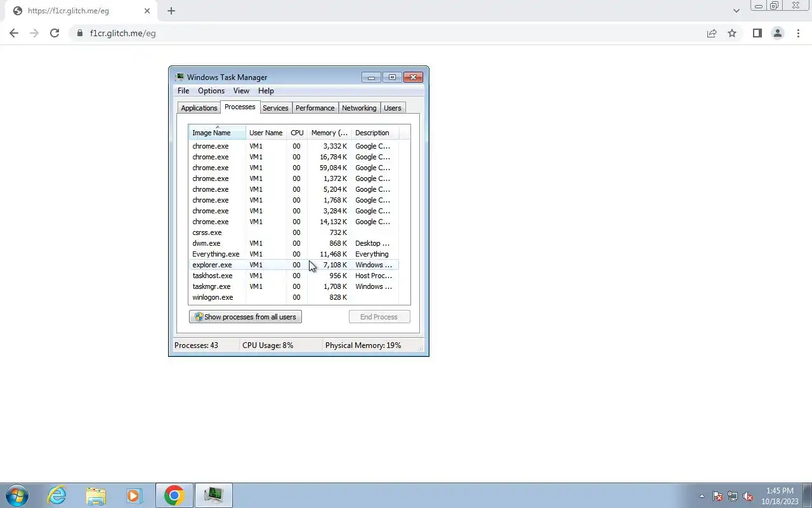Click Show processes from all users

click(245, 317)
